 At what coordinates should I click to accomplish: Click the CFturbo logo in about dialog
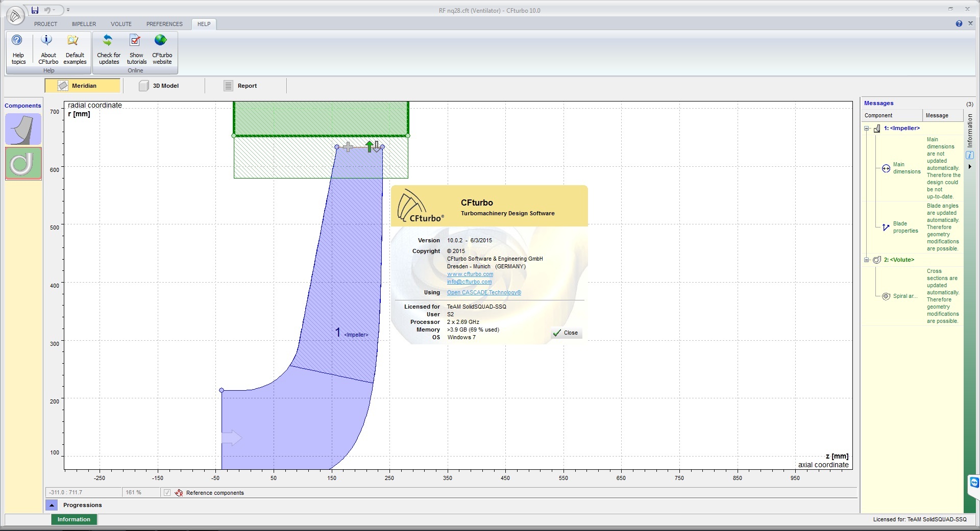(x=420, y=206)
